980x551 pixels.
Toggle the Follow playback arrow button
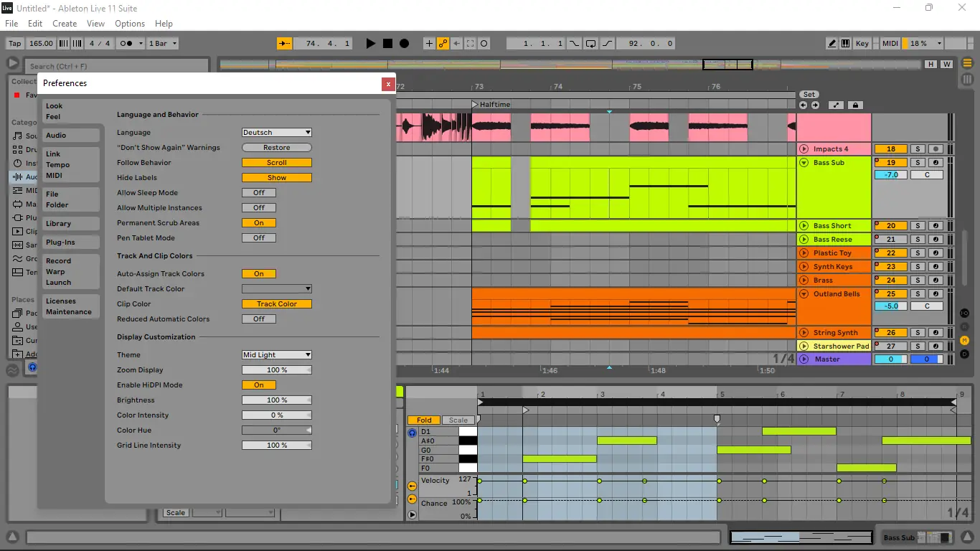click(x=285, y=44)
